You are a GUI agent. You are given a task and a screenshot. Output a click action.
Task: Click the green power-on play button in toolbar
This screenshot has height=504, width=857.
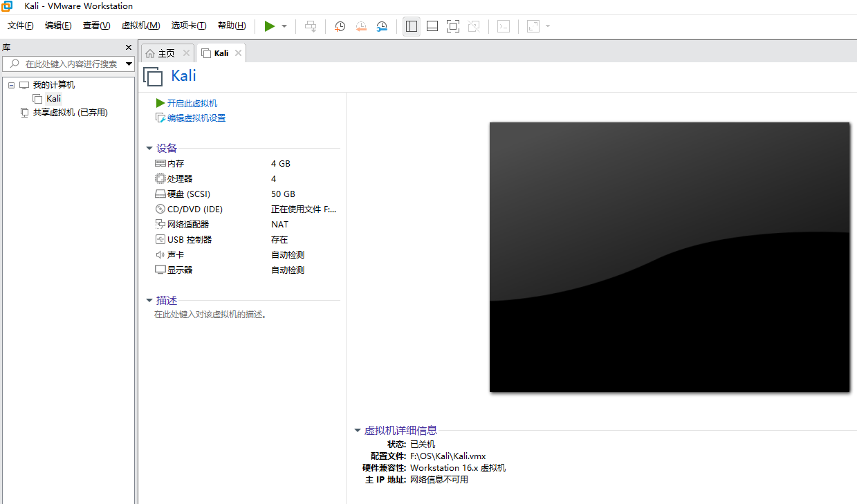coord(270,26)
